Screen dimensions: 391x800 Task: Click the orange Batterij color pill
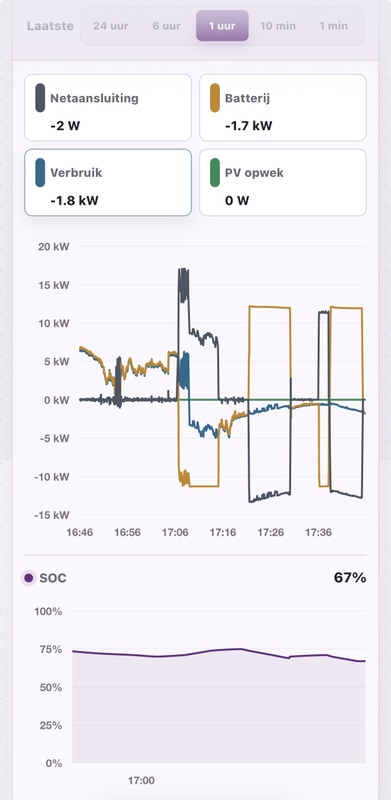tap(215, 98)
